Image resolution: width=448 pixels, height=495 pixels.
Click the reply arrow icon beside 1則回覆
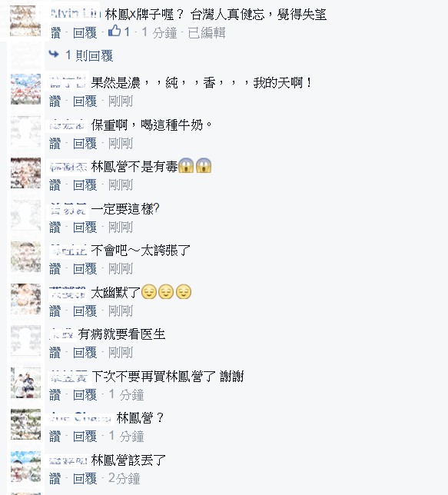(54, 55)
